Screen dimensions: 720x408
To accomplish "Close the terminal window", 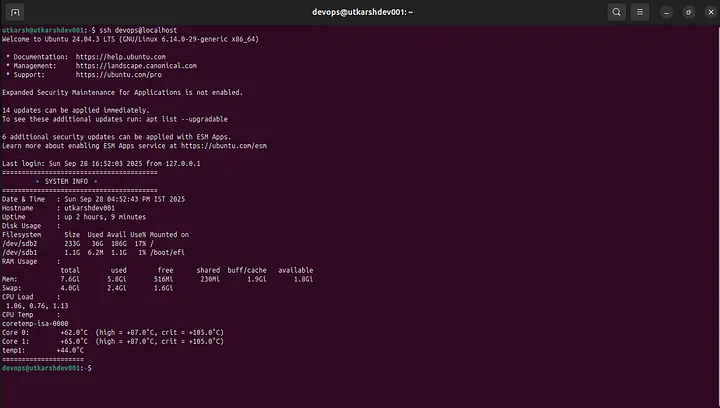I will [710, 12].
